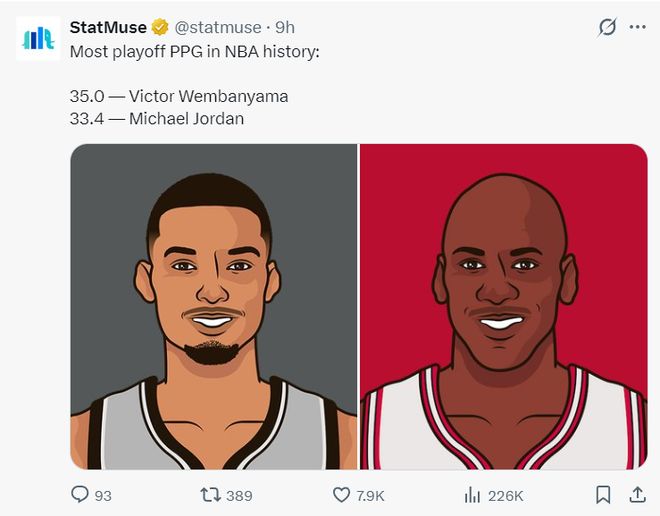The width and height of the screenshot is (660, 516).
Task: Click the gold verified badge
Action: (160, 27)
